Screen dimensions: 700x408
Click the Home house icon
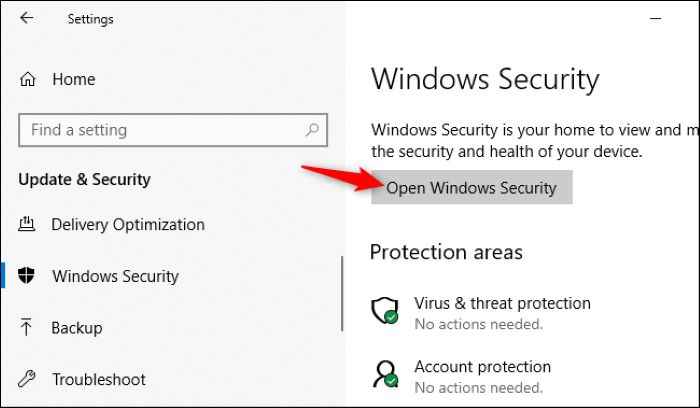(27, 79)
